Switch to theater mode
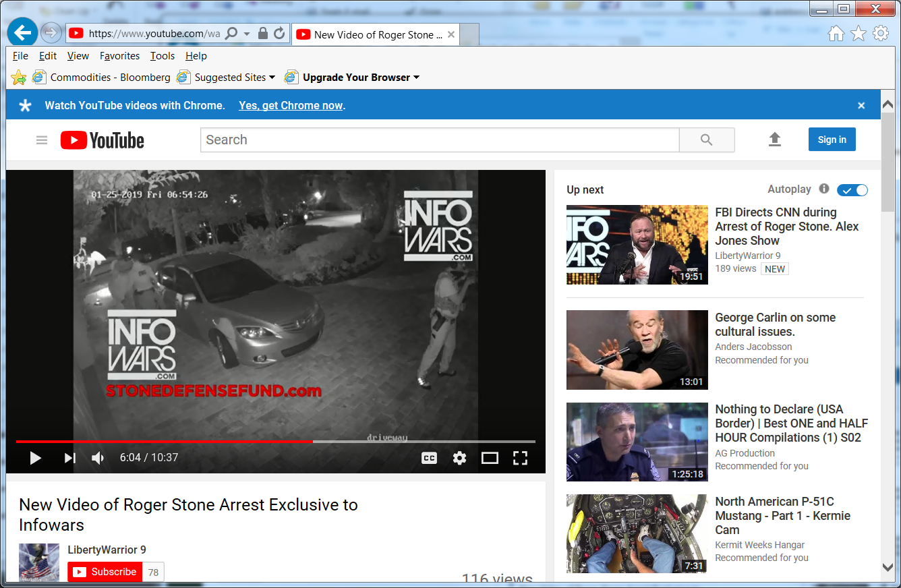 coord(490,458)
